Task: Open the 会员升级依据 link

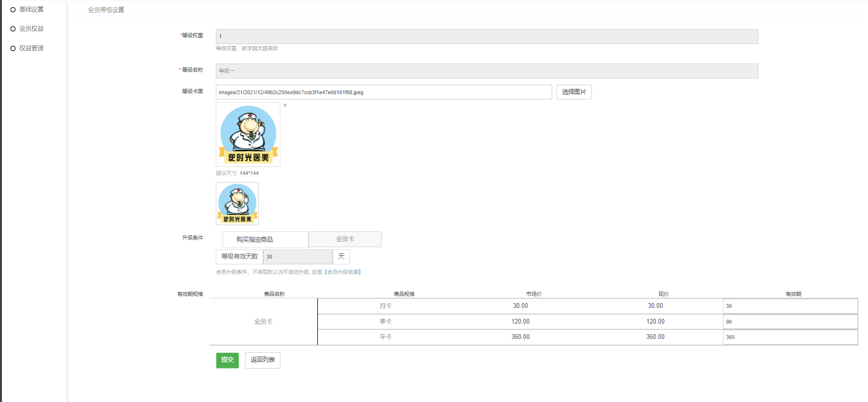Action: (344, 272)
